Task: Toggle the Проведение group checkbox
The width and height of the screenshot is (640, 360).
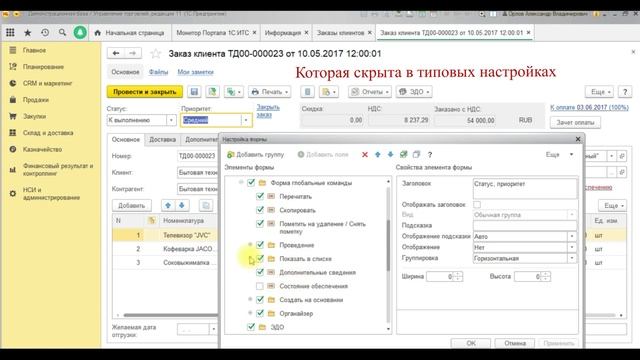Action: pos(260,245)
